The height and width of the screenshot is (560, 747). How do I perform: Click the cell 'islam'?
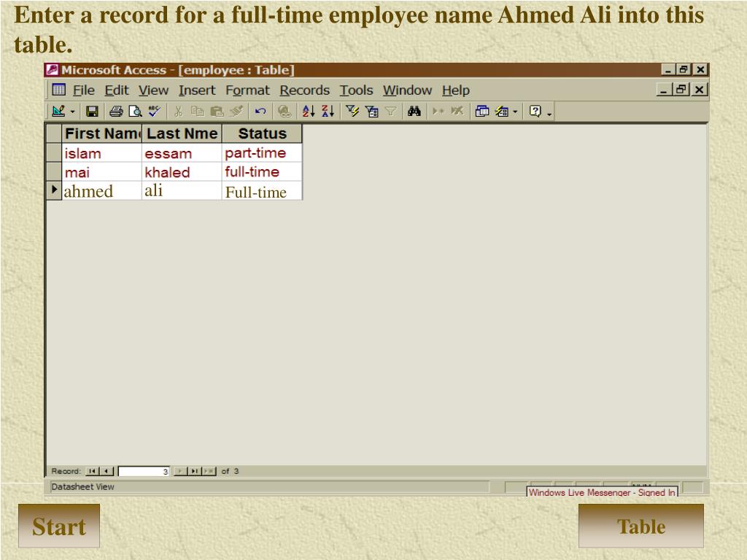(x=102, y=153)
